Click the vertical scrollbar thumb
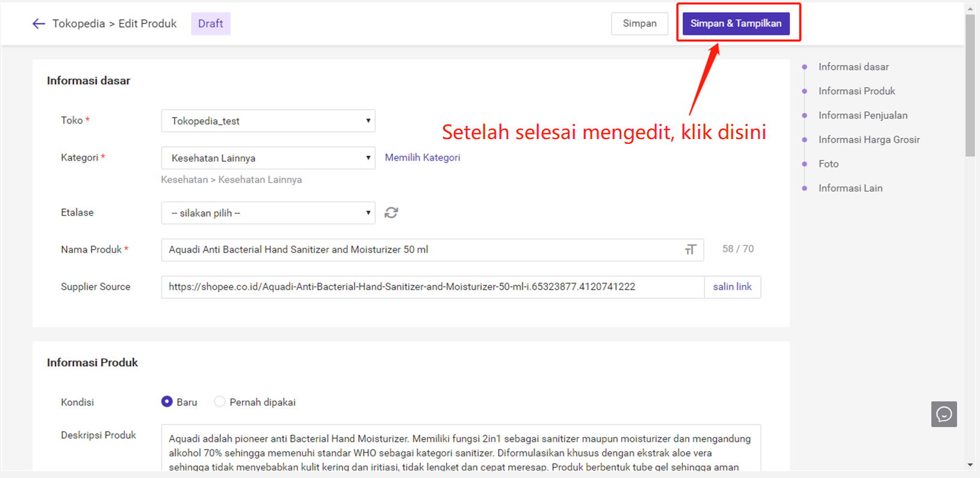This screenshot has width=980, height=478. tap(970, 85)
